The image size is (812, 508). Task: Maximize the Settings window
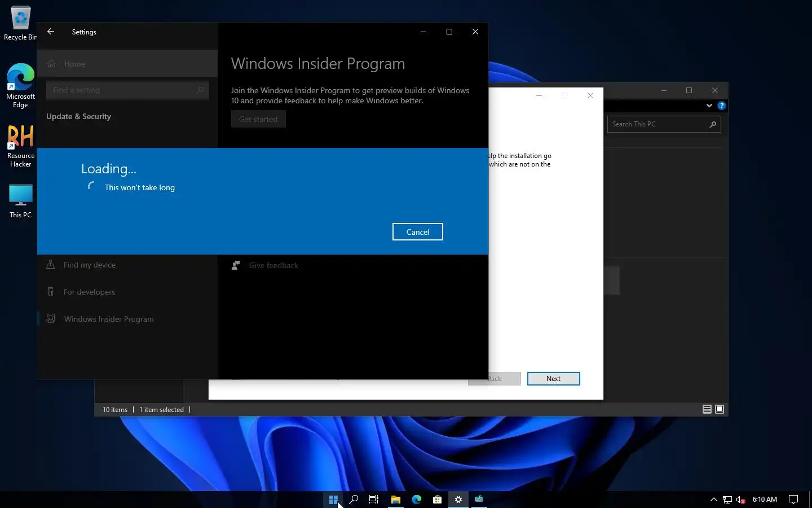pos(449,32)
